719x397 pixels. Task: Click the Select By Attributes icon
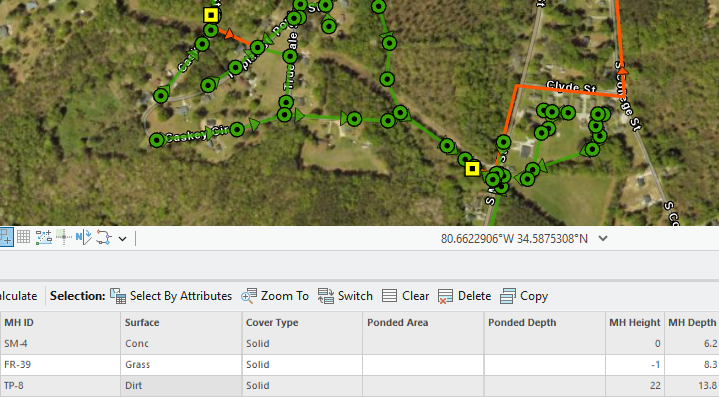[x=118, y=296]
